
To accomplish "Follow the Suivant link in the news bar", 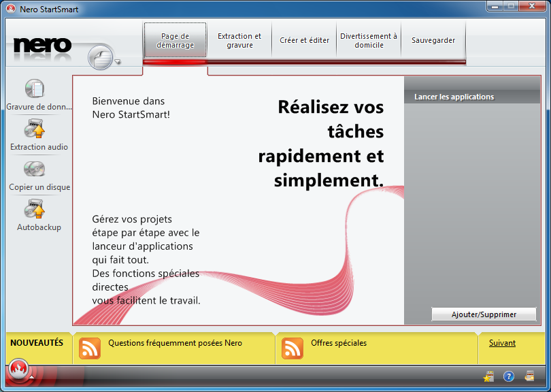I will click(502, 343).
